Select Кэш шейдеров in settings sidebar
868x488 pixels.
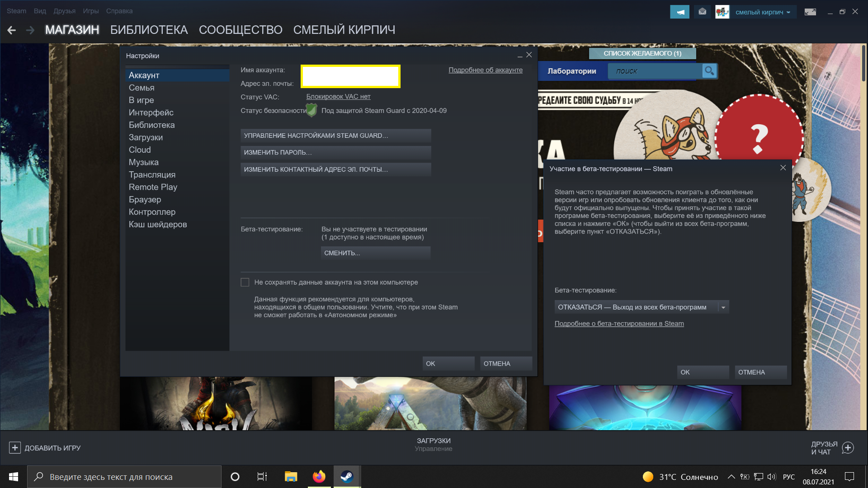[x=177, y=225]
